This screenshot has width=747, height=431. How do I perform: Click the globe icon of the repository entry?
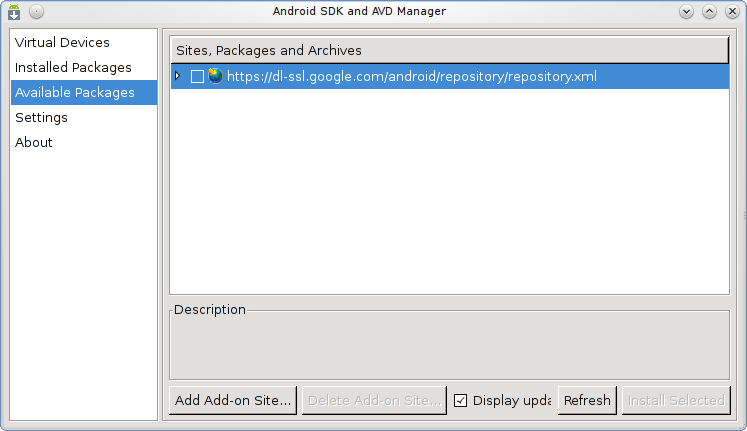(x=215, y=76)
